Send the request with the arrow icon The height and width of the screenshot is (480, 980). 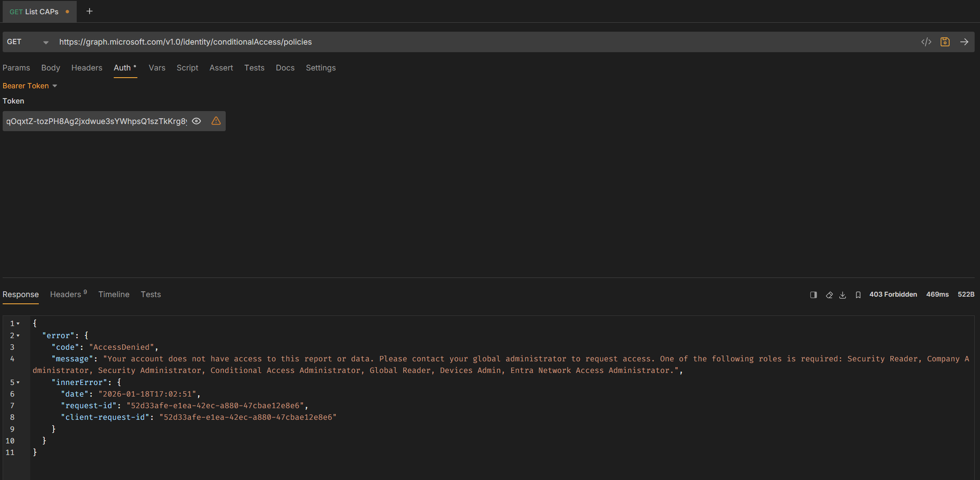[964, 42]
